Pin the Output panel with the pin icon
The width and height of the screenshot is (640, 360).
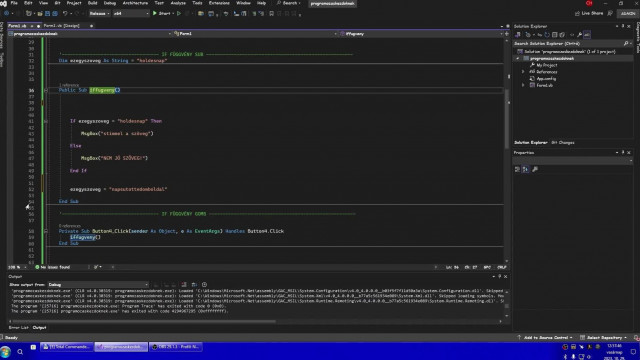pyautogui.click(x=500, y=276)
